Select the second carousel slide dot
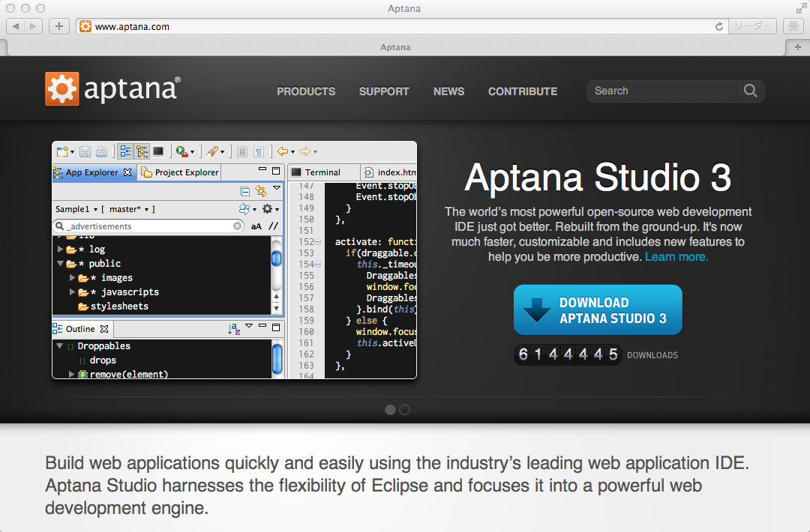 (405, 410)
